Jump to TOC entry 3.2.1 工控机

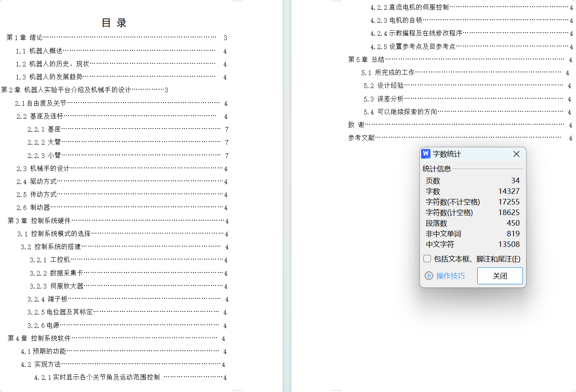tap(129, 260)
